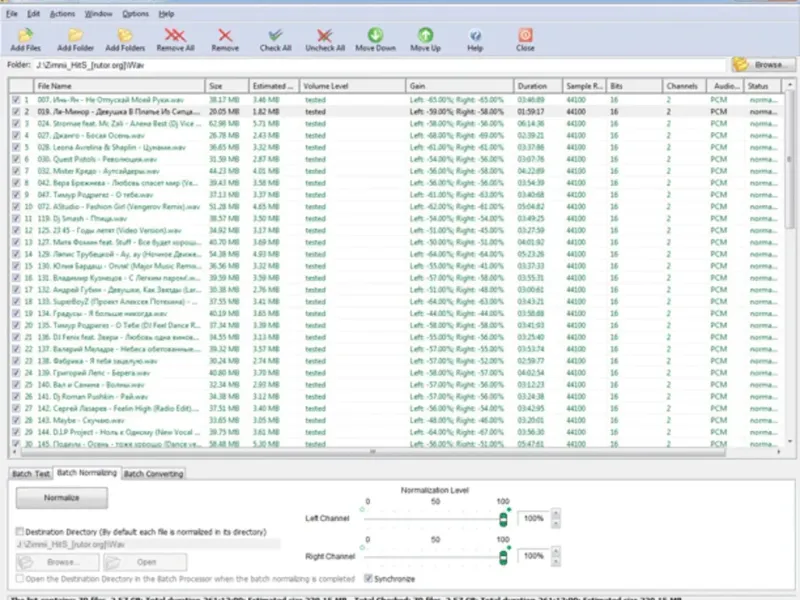Screen dimensions: 800x600
Task: Decrease Right Channel percent with spinner arrow
Action: [556, 561]
